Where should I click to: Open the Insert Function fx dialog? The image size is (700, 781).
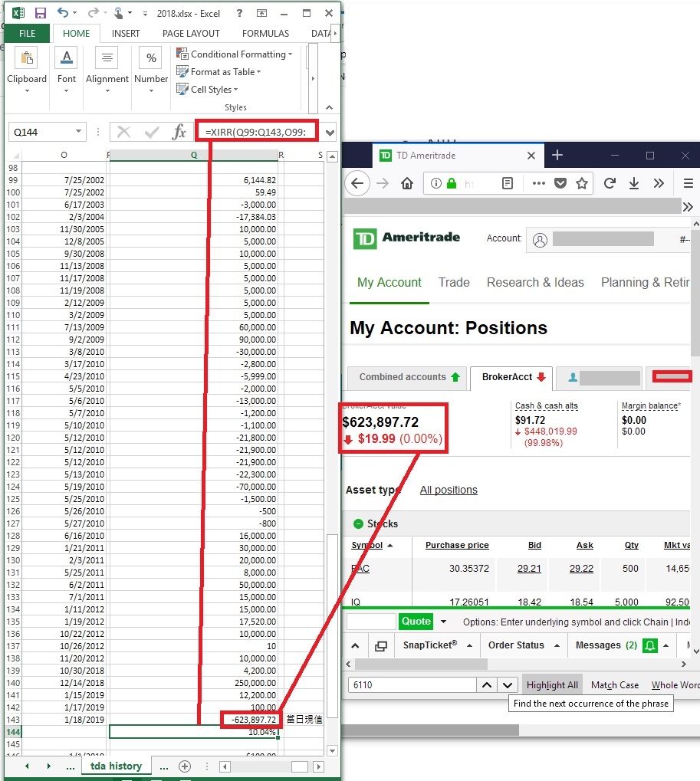click(x=179, y=132)
